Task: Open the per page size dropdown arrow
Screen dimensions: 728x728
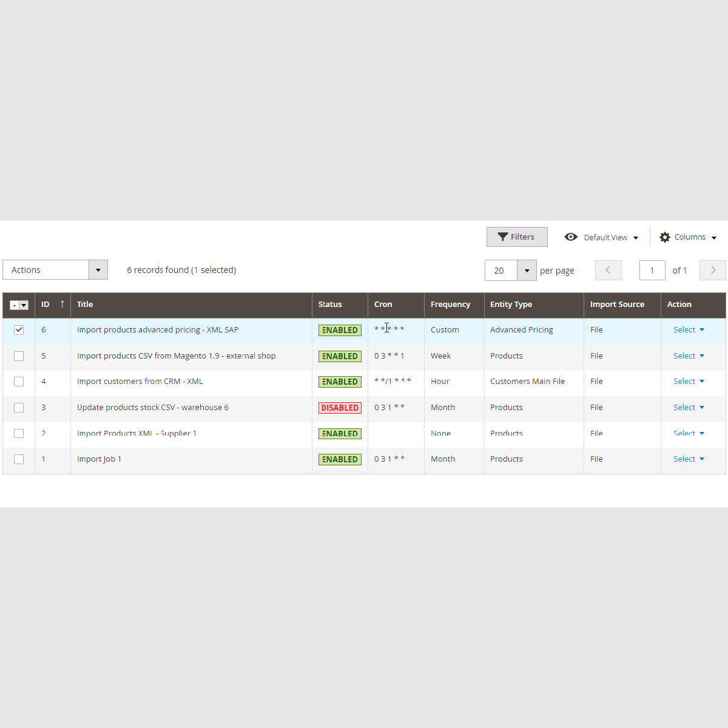Action: pyautogui.click(x=527, y=271)
